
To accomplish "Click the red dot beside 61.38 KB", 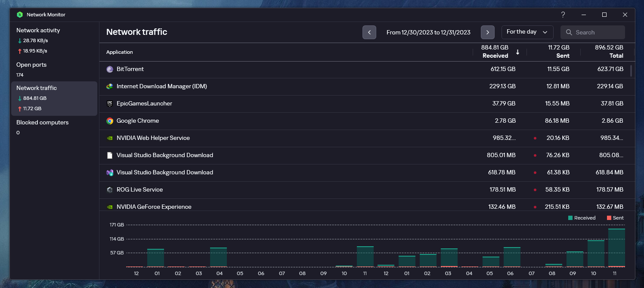I will (535, 173).
